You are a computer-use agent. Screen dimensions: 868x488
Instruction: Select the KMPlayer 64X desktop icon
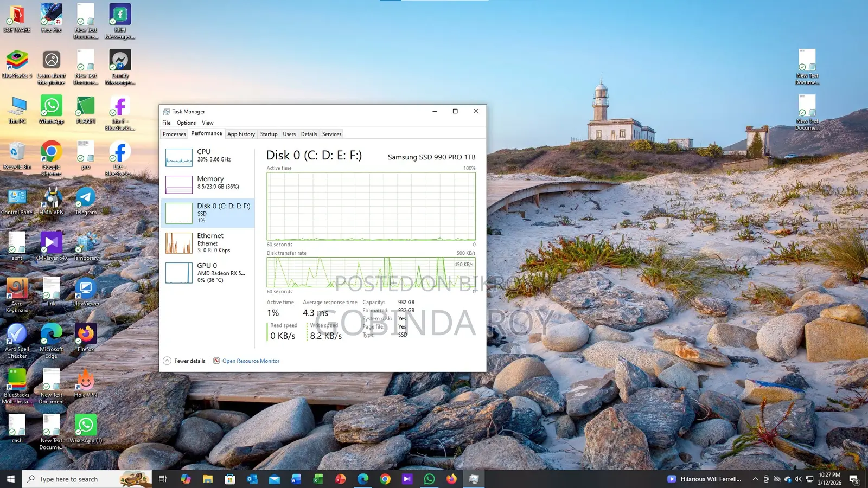(x=52, y=246)
